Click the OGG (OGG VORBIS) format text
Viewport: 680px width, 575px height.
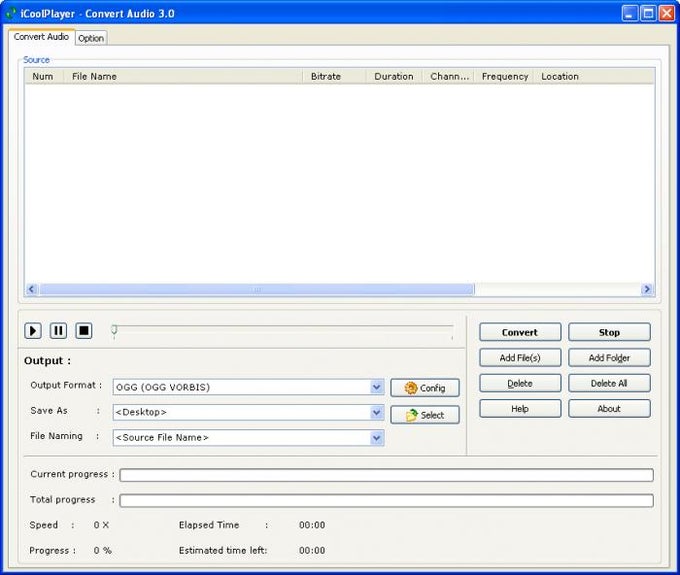[163, 387]
